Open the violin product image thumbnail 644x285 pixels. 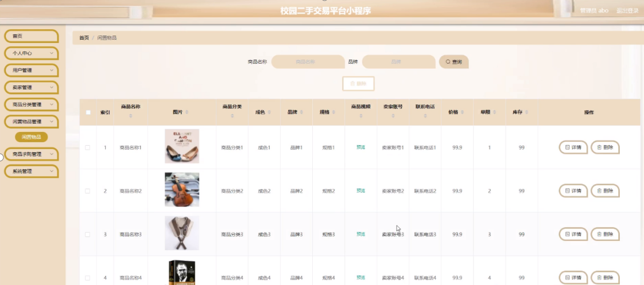pyautogui.click(x=182, y=189)
